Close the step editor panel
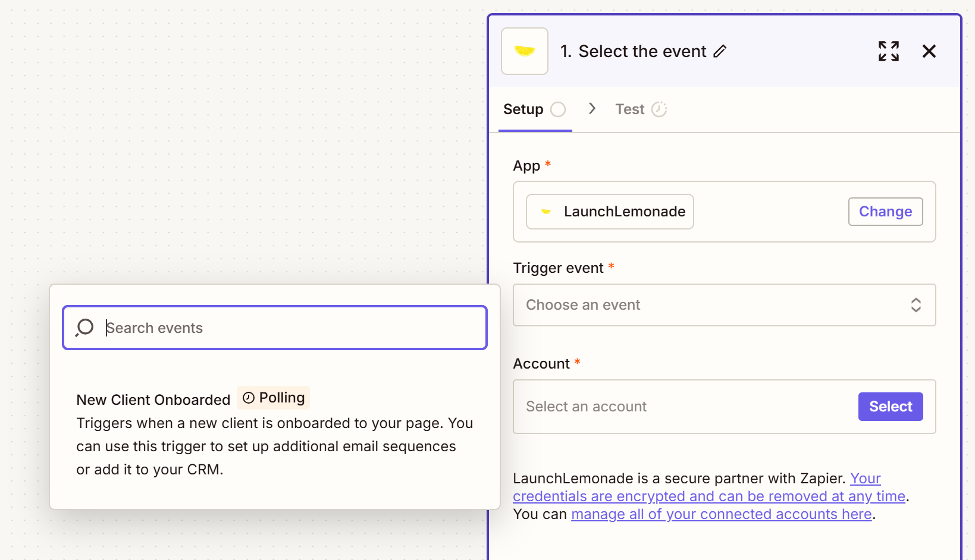The width and height of the screenshot is (975, 560). tap(929, 51)
